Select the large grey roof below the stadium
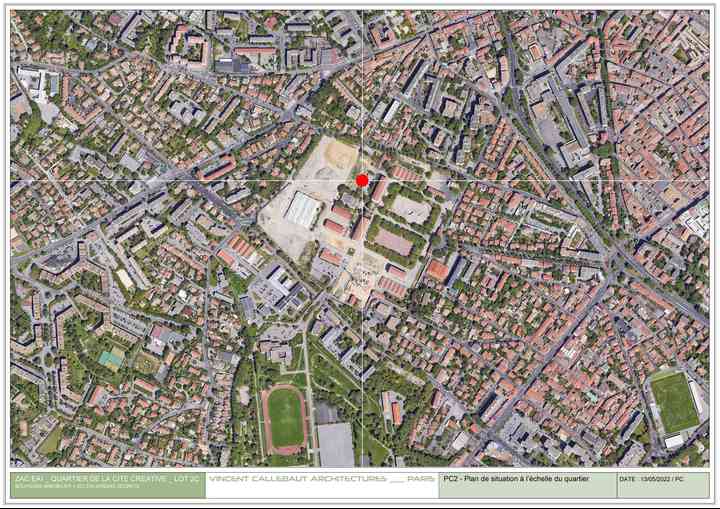 pos(335,444)
